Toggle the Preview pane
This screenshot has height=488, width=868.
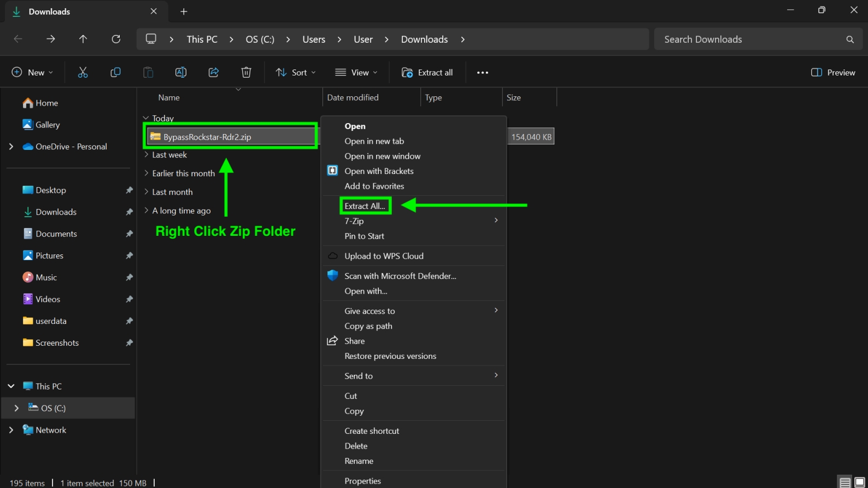(x=834, y=72)
